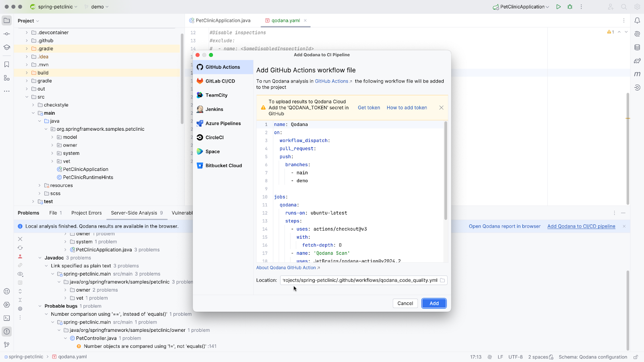
Task: Click the Debug bug icon in toolbar
Action: [x=570, y=7]
